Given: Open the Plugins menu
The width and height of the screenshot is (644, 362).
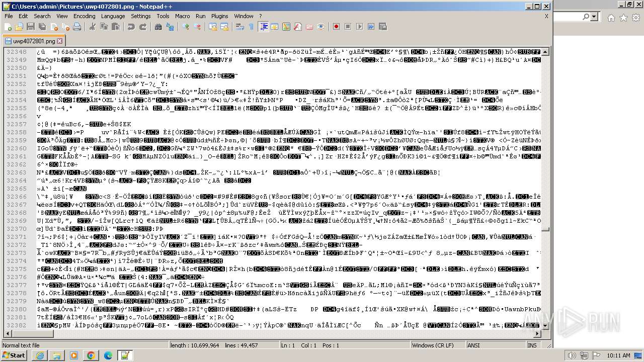Looking at the screenshot, I should (219, 16).
